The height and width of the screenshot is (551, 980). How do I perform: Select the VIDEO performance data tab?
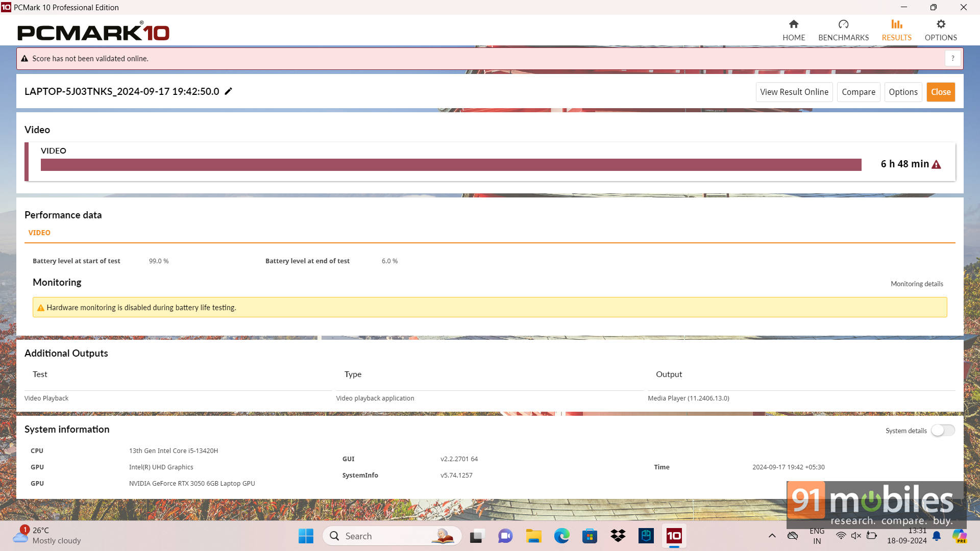pos(39,233)
